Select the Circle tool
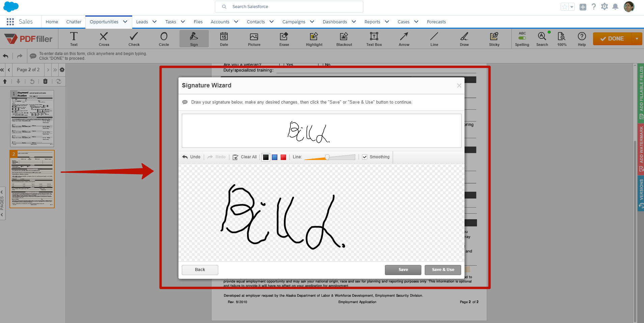The width and height of the screenshot is (644, 323). [x=164, y=38]
